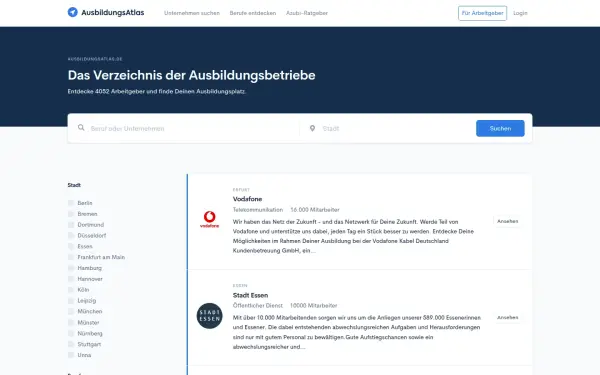Viewport: 600px width, 375px height.
Task: Click the Für Arbeitgeber button
Action: pyautogui.click(x=482, y=13)
